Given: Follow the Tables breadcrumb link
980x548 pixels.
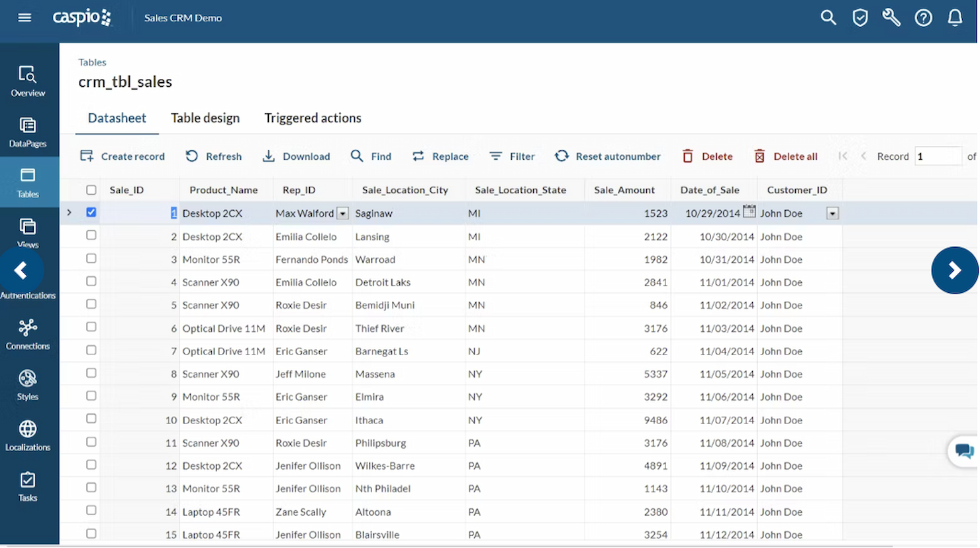Looking at the screenshot, I should click(x=92, y=62).
